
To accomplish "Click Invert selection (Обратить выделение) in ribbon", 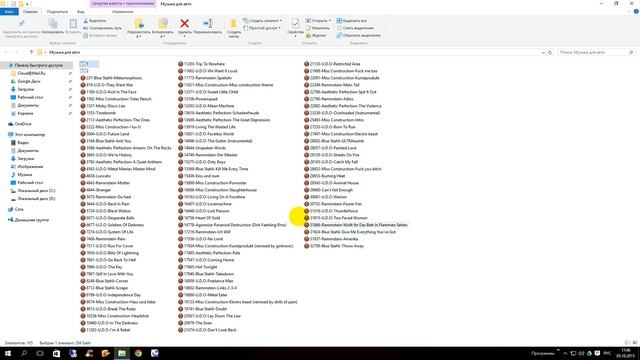I will click(x=358, y=36).
